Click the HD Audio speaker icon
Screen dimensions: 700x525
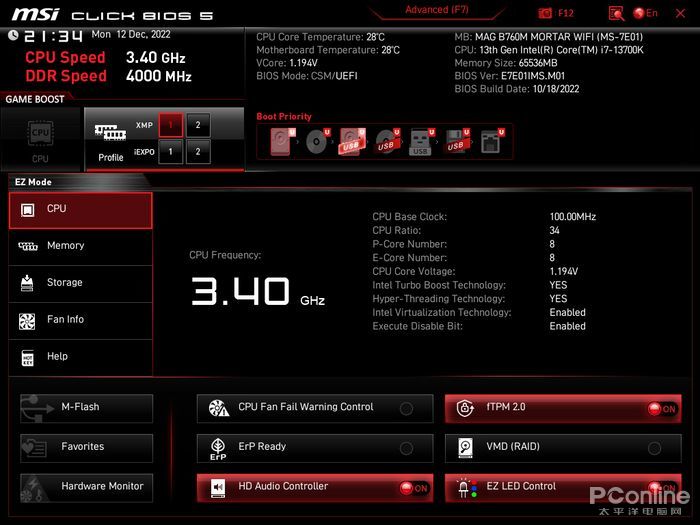pyautogui.click(x=218, y=488)
